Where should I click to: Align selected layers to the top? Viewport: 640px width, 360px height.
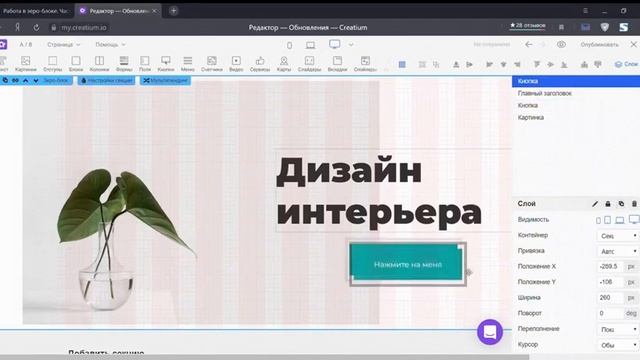[537, 64]
